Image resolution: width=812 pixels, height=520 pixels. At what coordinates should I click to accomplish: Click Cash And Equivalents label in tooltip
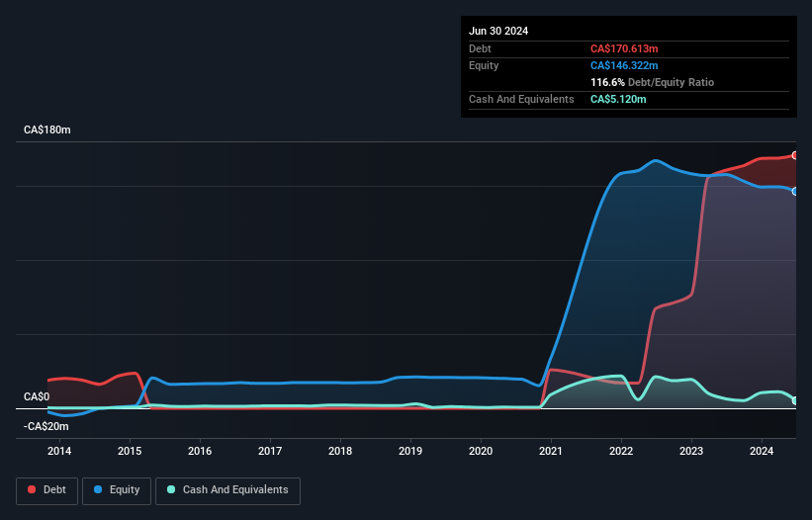(521, 99)
